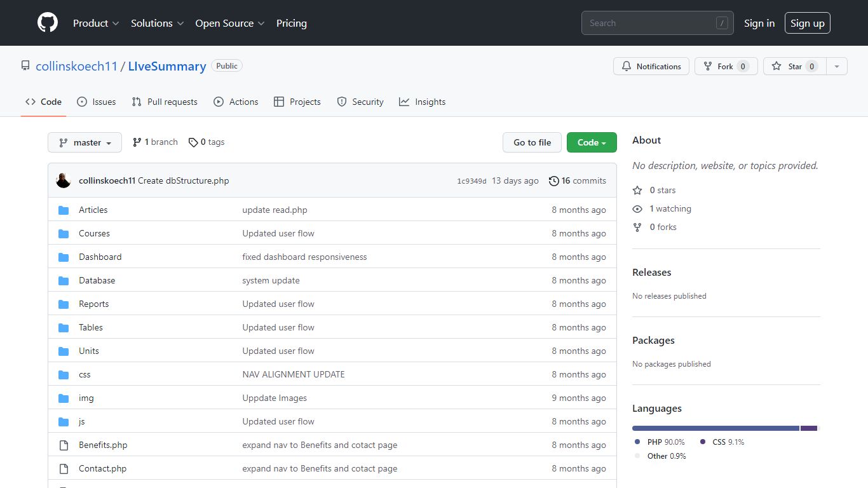Expand the green Code dropdown button
This screenshot has width=868, height=488.
point(592,142)
